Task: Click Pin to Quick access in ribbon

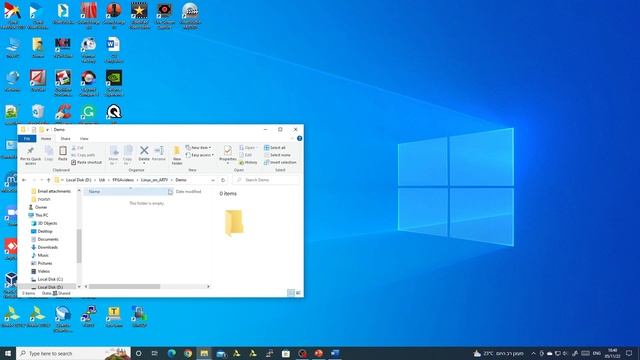Action: (x=31, y=155)
